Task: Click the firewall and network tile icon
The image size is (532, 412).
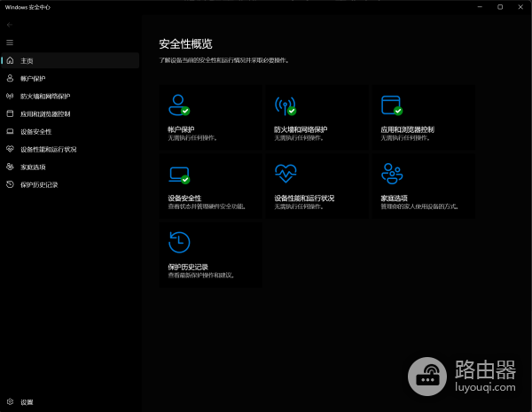Action: point(286,105)
